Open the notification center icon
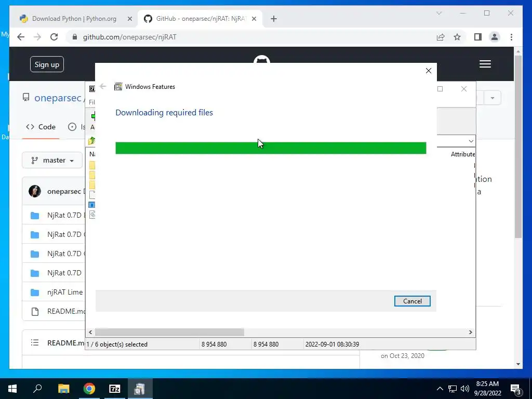The image size is (532, 399). (x=515, y=389)
